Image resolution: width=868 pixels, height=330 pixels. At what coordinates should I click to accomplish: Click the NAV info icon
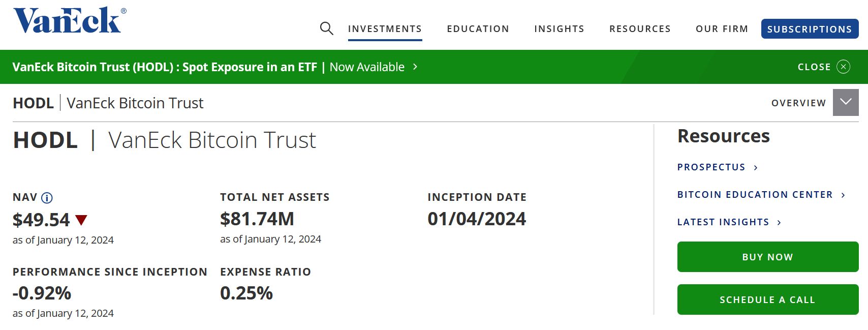(47, 198)
